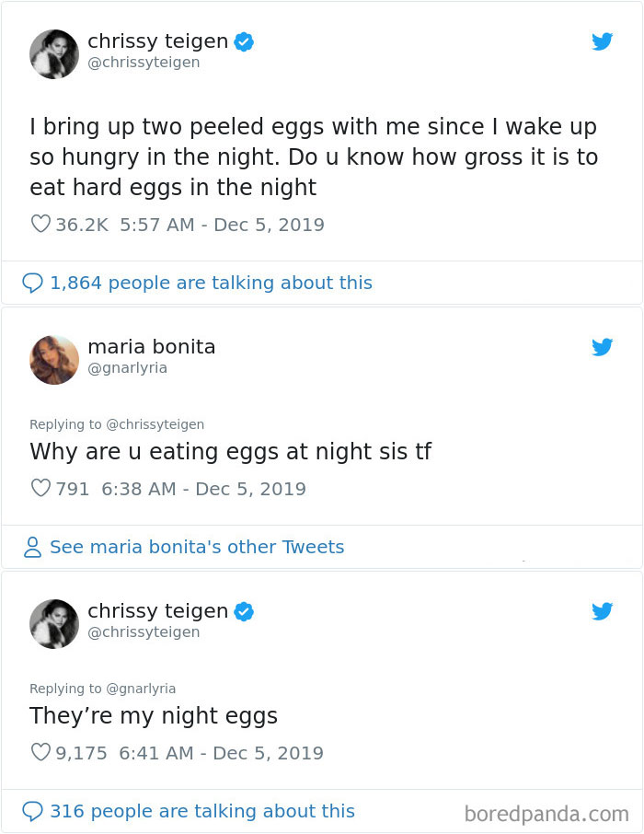
Task: Like the tweet about peeled eggs
Action: 39,224
